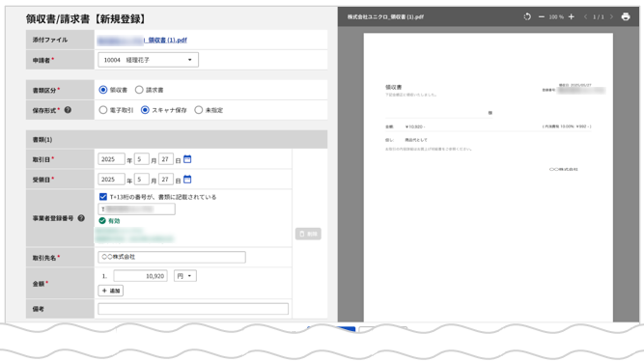Viewport: 644px width, 362px height.
Task: Rotate the PDF preview page
Action: click(527, 16)
